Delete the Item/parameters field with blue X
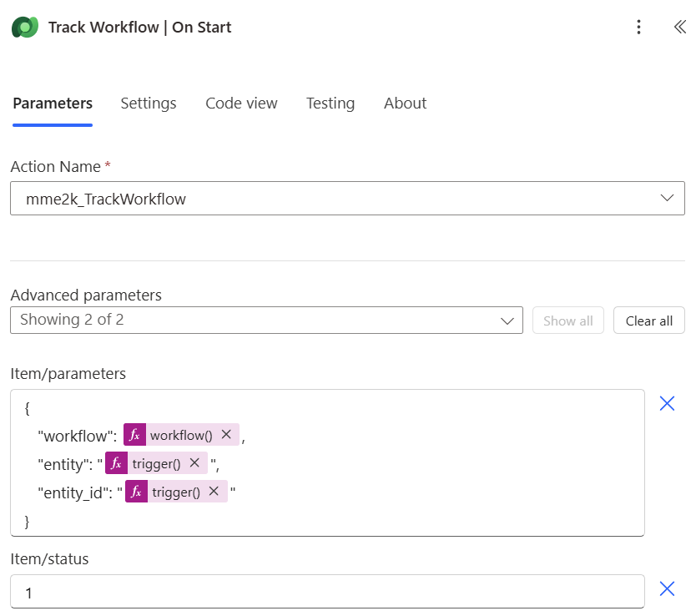The image size is (691, 616). [667, 404]
